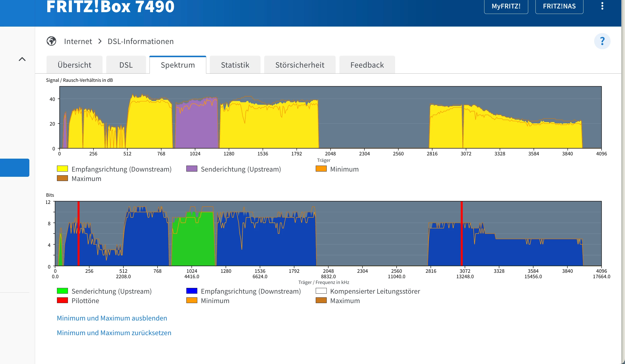625x364 pixels.
Task: Click Minimum und Maximum zurücksetzen link
Action: tap(114, 333)
